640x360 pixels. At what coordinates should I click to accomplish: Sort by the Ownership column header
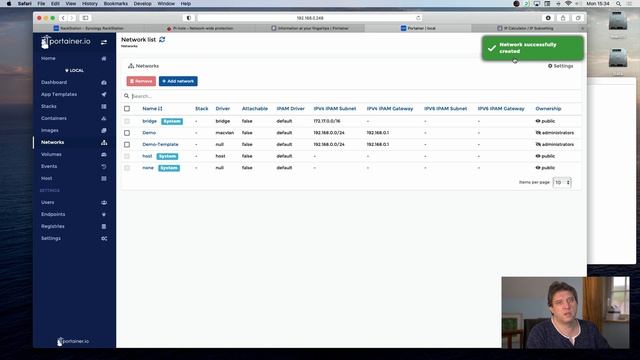click(x=548, y=109)
